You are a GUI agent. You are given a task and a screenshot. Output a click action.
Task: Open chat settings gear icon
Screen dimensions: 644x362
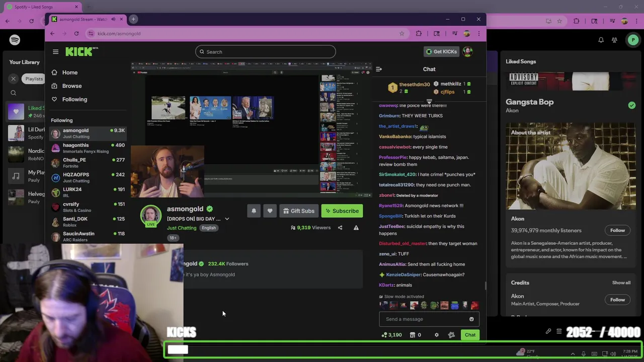coord(437,335)
